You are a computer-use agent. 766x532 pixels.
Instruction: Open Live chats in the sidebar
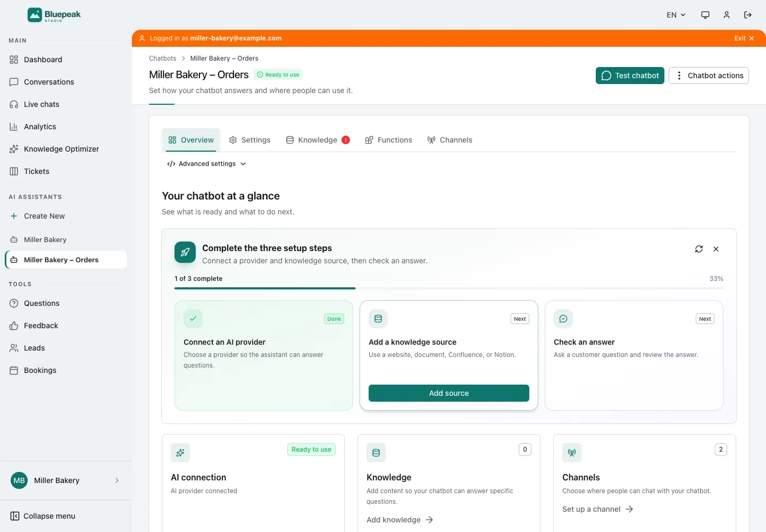pyautogui.click(x=66, y=104)
